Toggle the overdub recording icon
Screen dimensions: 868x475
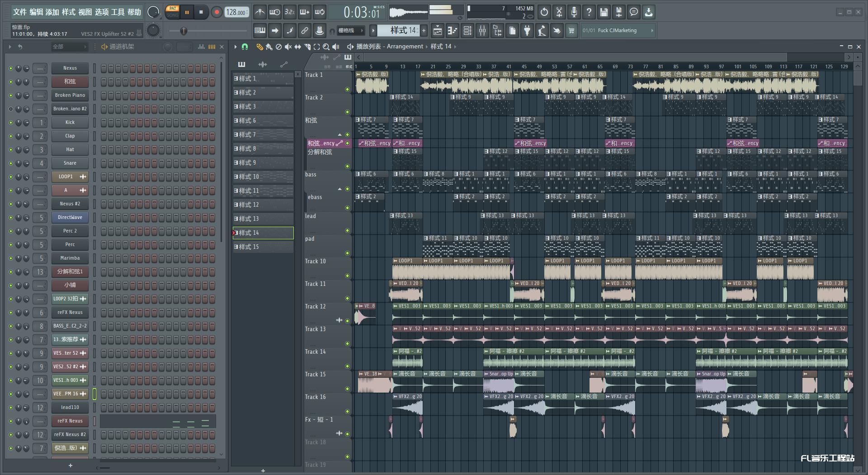click(x=305, y=12)
